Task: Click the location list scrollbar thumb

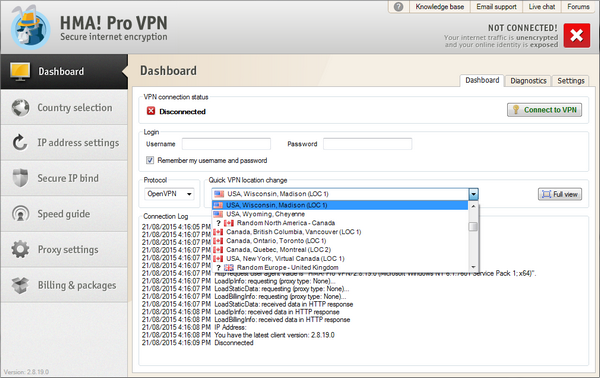Action: [473, 227]
